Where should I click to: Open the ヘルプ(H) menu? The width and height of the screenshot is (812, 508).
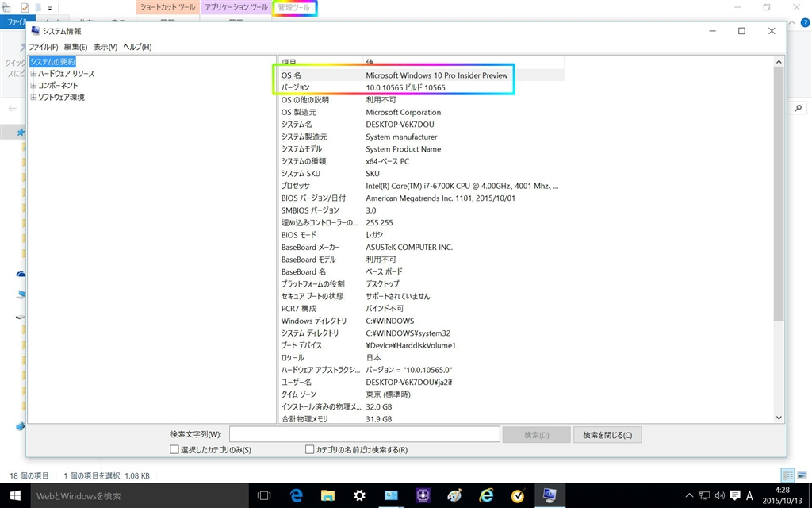coord(137,47)
